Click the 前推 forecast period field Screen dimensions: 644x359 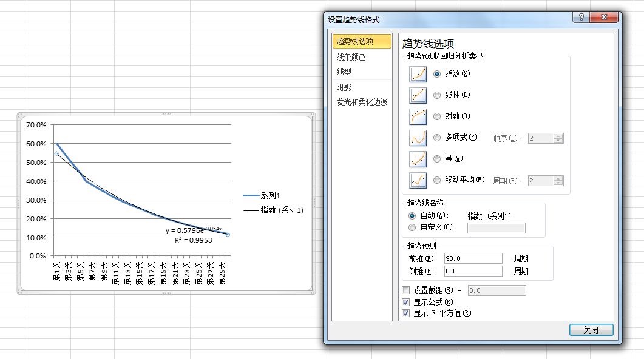click(473, 258)
